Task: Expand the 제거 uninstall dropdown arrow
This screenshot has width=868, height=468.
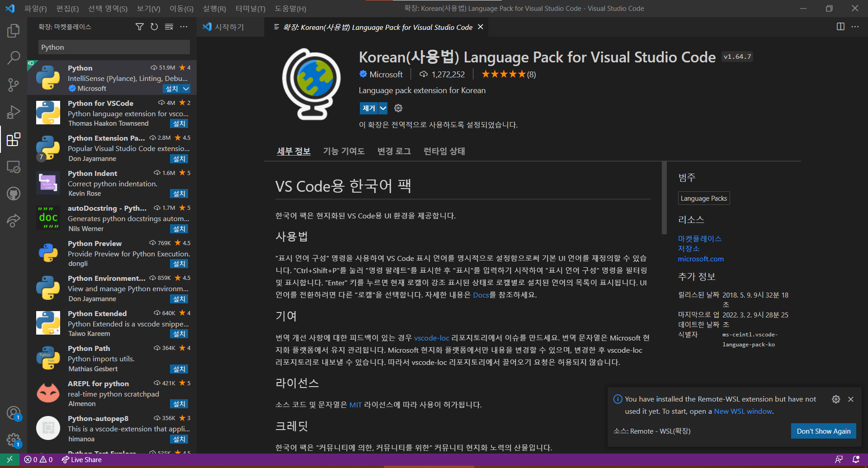Action: 383,108
